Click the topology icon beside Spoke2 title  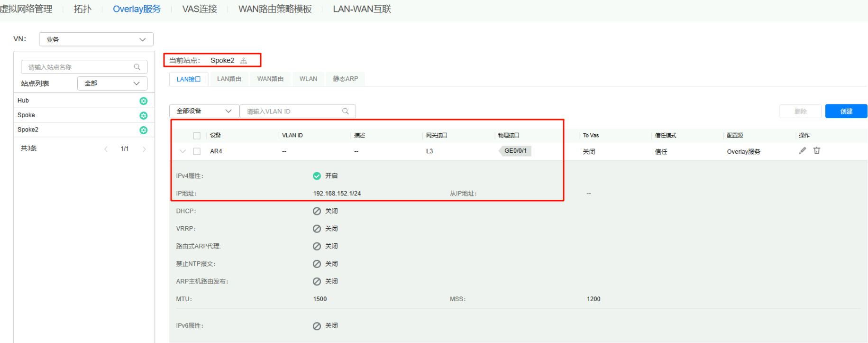click(x=244, y=61)
